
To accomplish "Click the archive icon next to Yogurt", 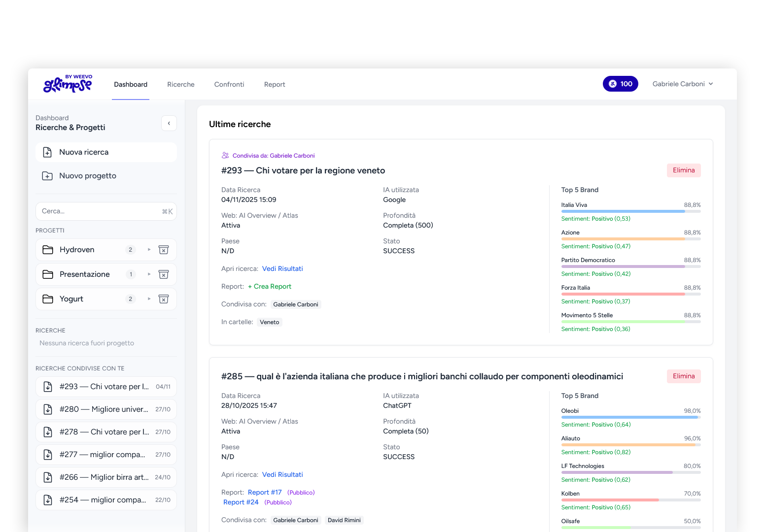I will point(164,299).
